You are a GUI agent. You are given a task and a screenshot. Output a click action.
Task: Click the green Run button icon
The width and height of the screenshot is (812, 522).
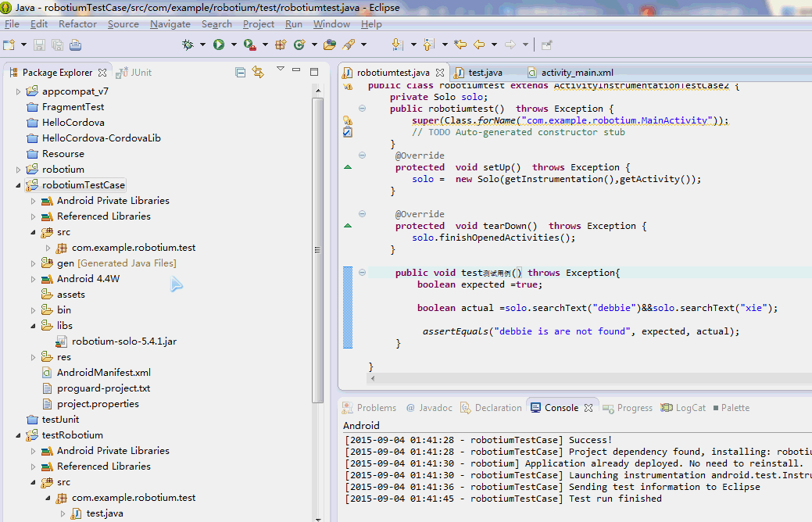pyautogui.click(x=219, y=45)
